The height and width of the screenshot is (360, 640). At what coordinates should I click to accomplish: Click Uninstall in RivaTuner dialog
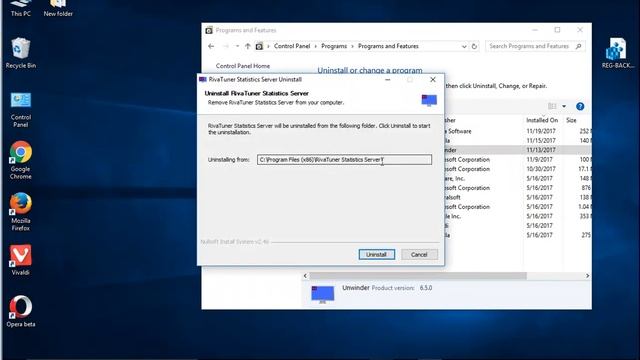[377, 254]
